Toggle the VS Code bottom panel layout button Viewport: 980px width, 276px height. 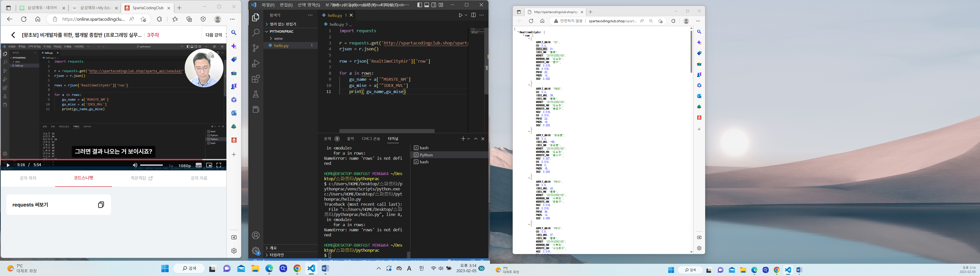pos(427,5)
